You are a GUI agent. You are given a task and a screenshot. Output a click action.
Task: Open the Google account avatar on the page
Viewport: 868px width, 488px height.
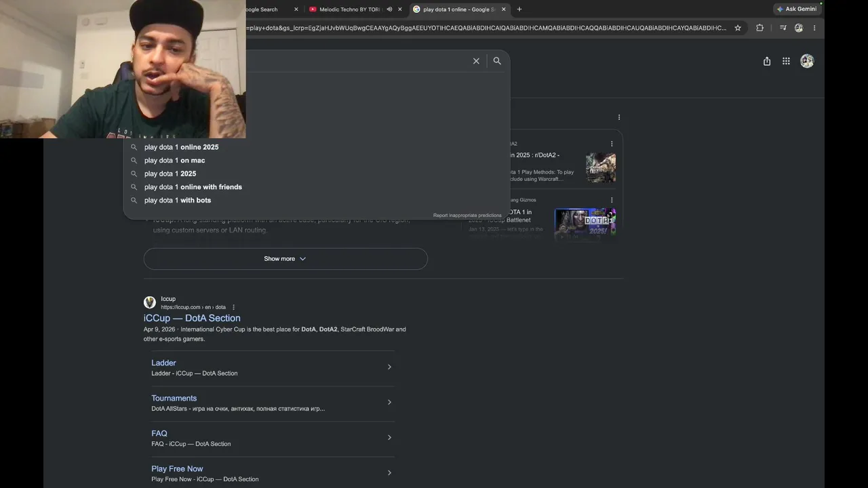[807, 61]
